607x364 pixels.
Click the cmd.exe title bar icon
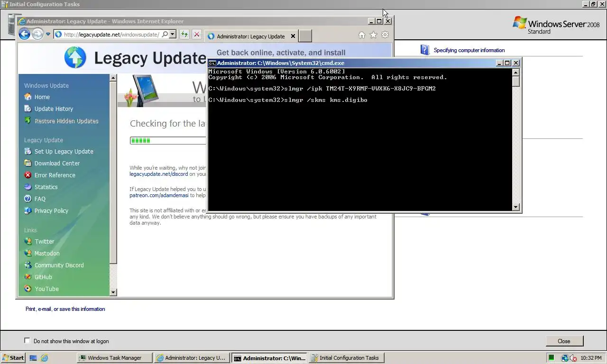click(x=212, y=63)
